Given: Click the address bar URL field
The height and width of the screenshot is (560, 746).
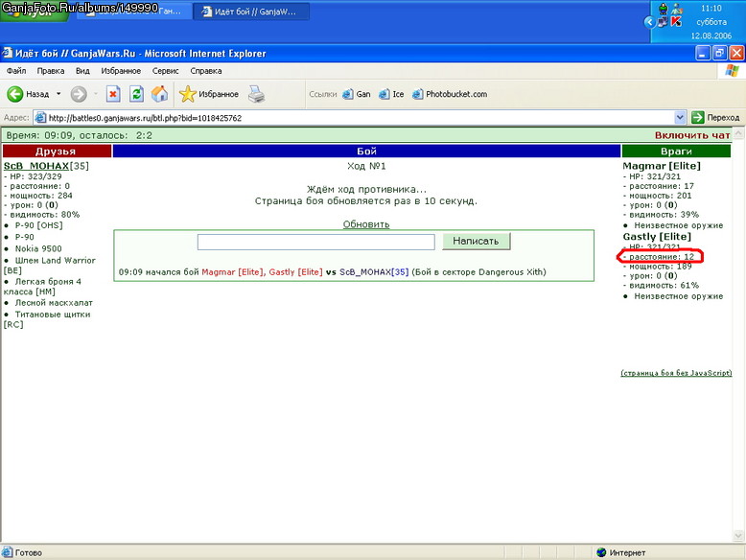Looking at the screenshot, I should 355,118.
